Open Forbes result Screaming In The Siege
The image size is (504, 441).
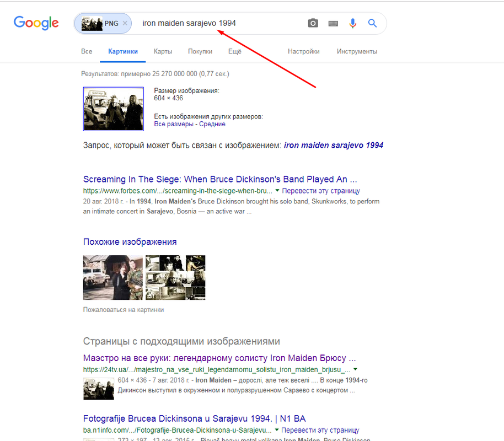coord(220,179)
